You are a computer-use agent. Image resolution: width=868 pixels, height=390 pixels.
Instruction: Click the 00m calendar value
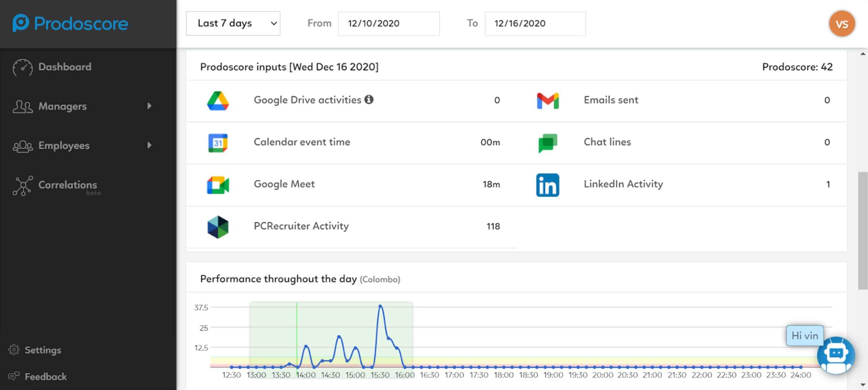point(490,142)
